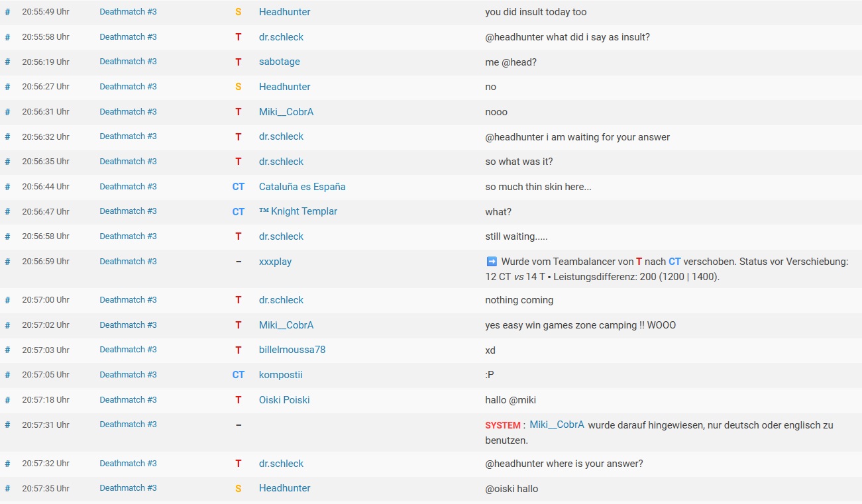This screenshot has height=504, width=862.
Task: Open Deathmatch #3 link in kompostii row
Action: coord(128,375)
